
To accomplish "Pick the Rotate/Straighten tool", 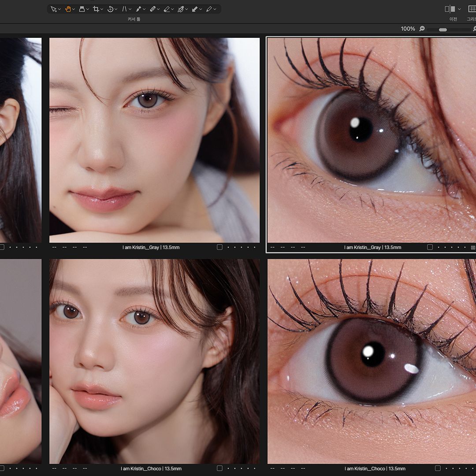I will pos(110,9).
